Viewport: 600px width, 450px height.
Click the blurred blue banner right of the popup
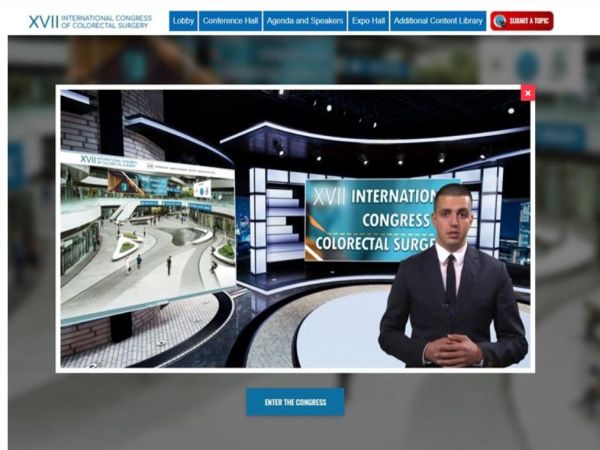click(x=561, y=136)
